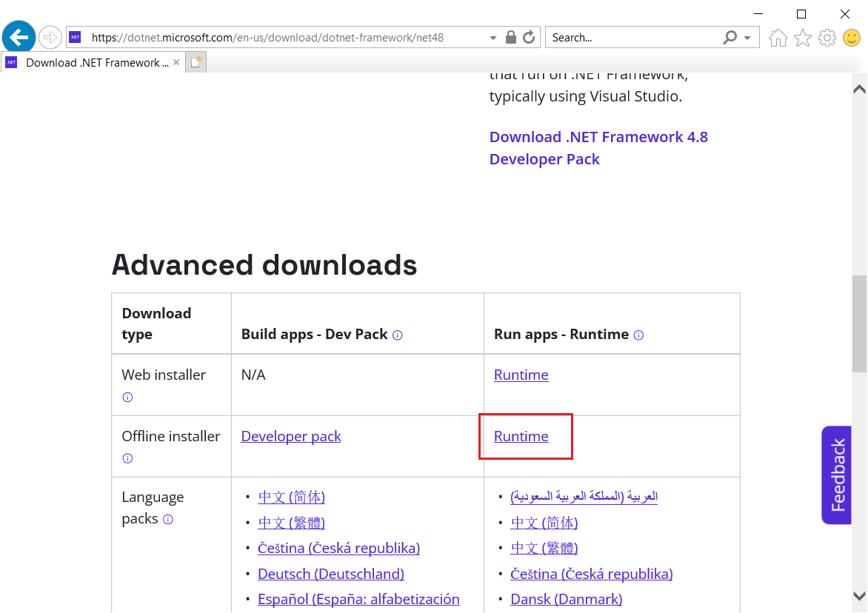Click Runtime Čeština (Česká republika) link
Viewport: 868px width, 613px height.
[592, 574]
